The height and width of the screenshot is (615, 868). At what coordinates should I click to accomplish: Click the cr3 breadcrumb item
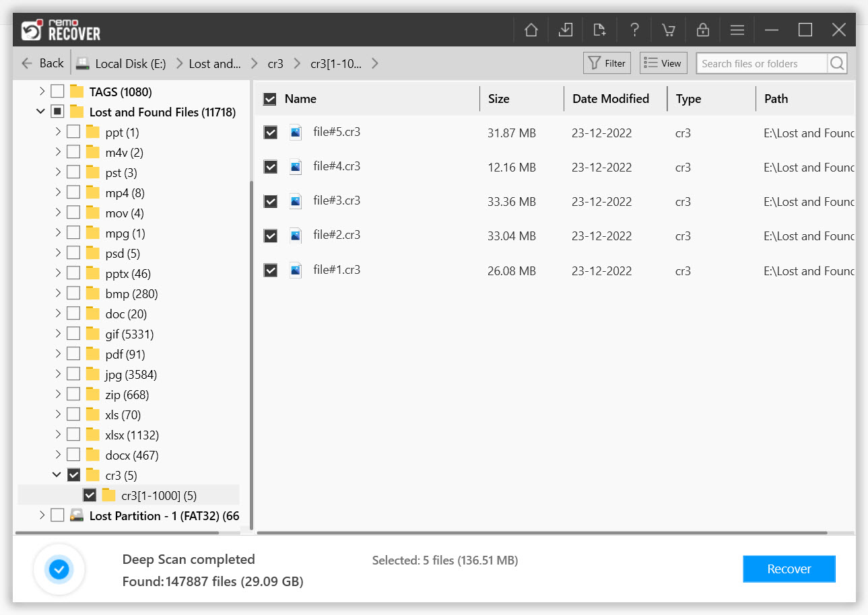[x=275, y=63]
